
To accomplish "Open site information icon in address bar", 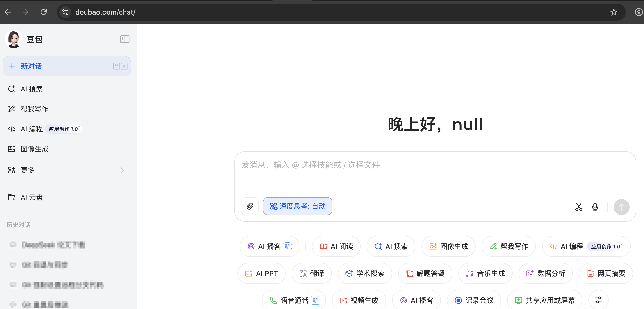I will pyautogui.click(x=65, y=12).
